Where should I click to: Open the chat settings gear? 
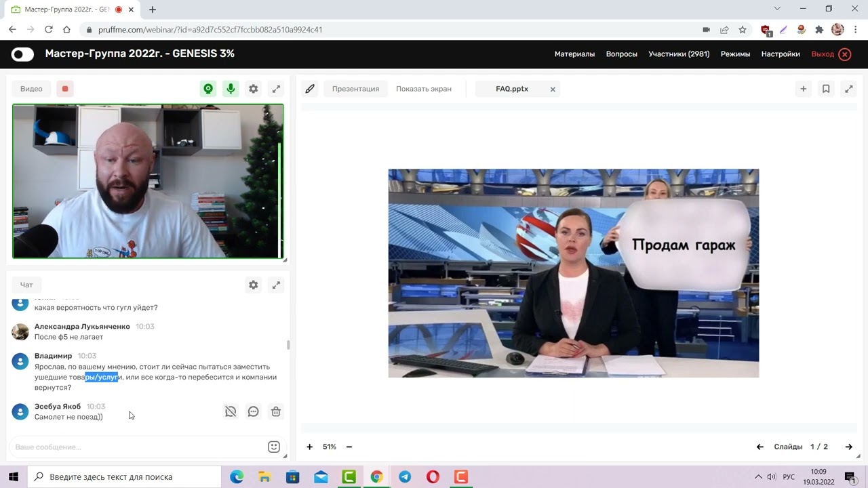pos(253,285)
